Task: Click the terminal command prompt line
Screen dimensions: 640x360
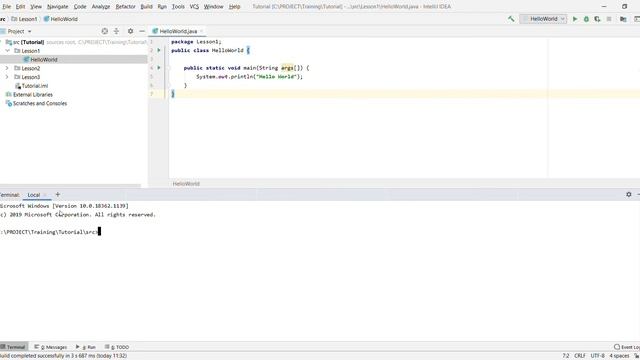Action: coord(50,232)
